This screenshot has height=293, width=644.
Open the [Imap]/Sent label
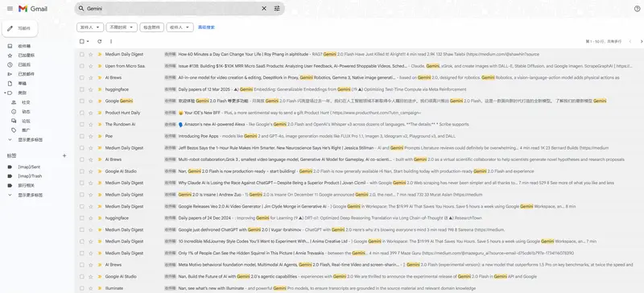(x=29, y=167)
